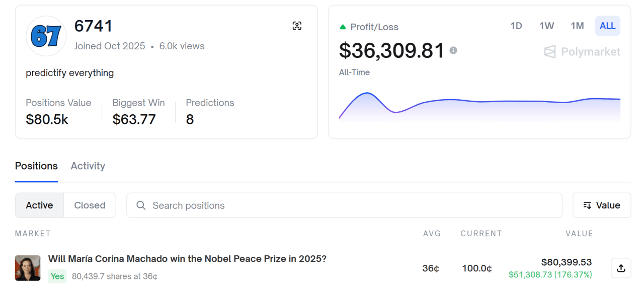644x297 pixels.
Task: Click the profile scan icon near username
Action: 297,26
